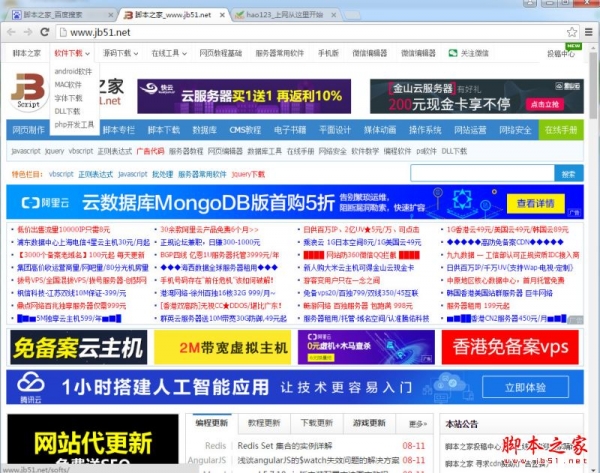Click the 金山云服务器 banner ad
Screen dimensions: 600x473
coord(477,96)
